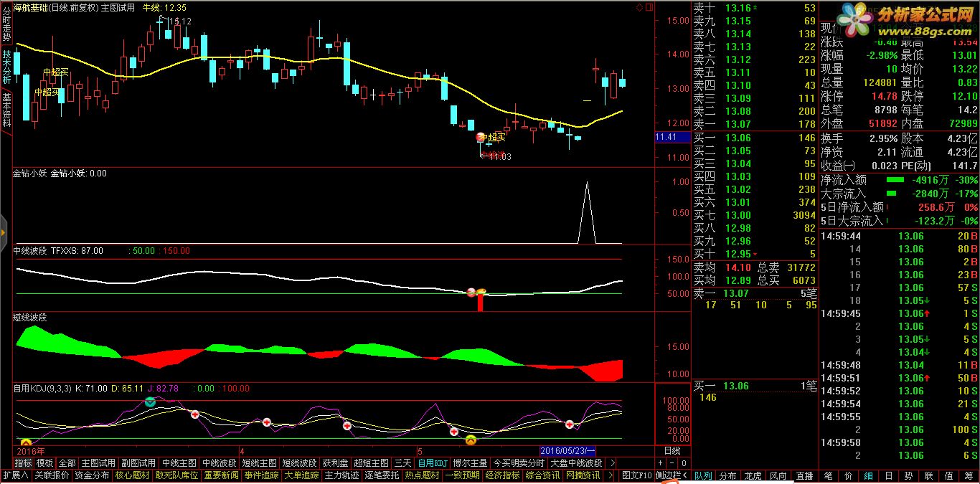This screenshot has width=980, height=484.
Task: Click the 日线 period selector
Action: (x=672, y=451)
